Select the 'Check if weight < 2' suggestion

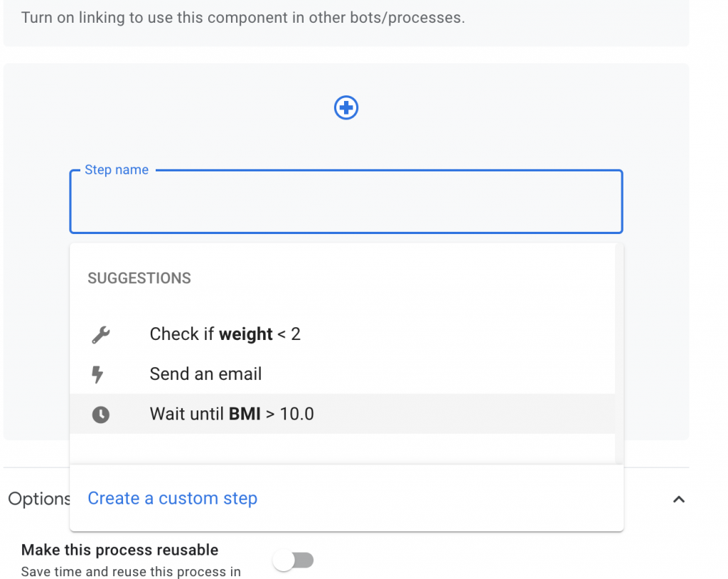coord(225,334)
